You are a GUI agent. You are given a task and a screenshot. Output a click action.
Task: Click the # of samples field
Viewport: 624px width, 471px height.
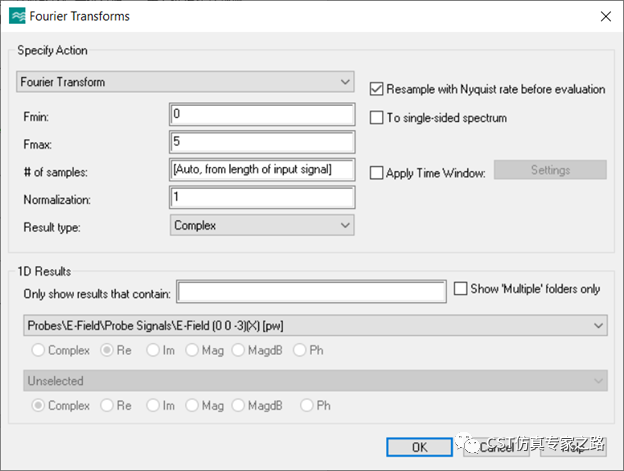click(262, 170)
